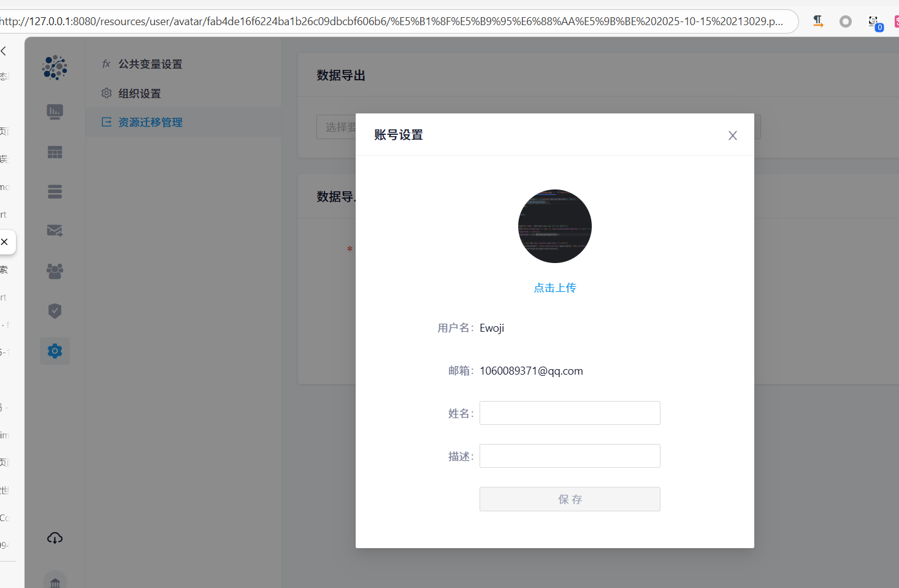The width and height of the screenshot is (899, 588).
Task: Open the members group icon
Action: point(55,271)
